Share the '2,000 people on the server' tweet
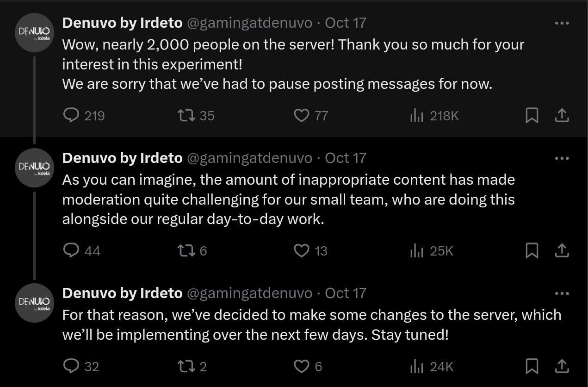This screenshot has width=588, height=387. point(562,115)
